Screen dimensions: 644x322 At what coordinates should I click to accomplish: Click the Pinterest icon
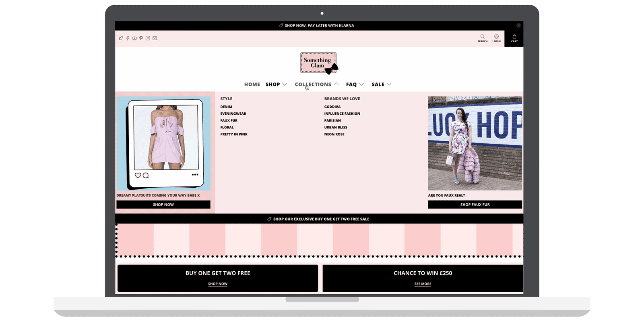141,38
